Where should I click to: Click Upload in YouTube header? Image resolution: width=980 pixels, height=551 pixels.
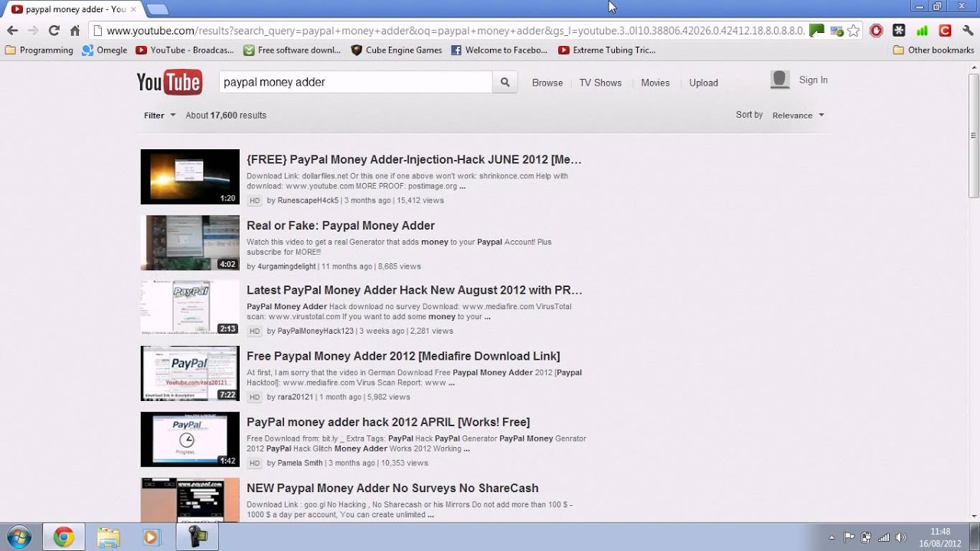click(704, 83)
